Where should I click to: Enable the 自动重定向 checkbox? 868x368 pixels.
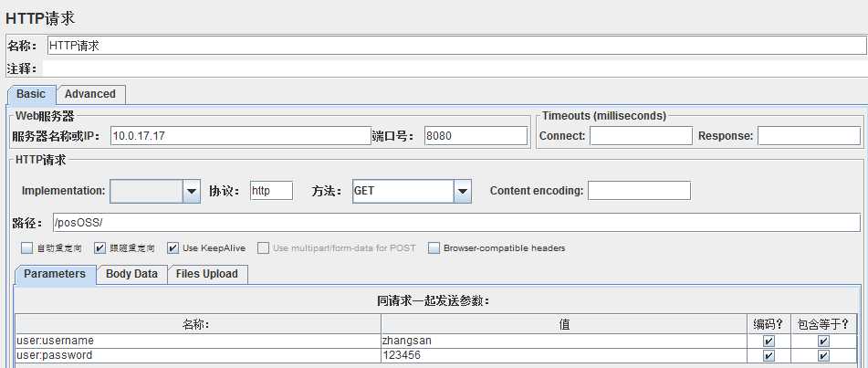[27, 247]
